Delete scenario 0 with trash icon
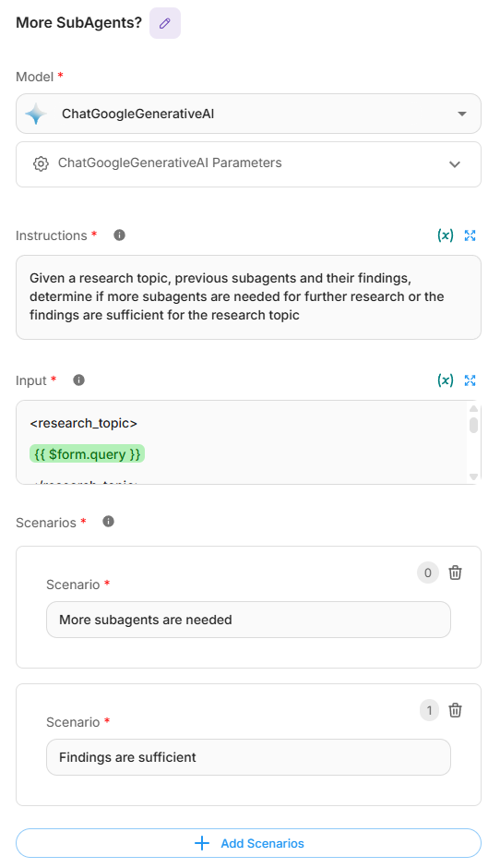Viewport: 500px width, 868px height. click(x=455, y=573)
